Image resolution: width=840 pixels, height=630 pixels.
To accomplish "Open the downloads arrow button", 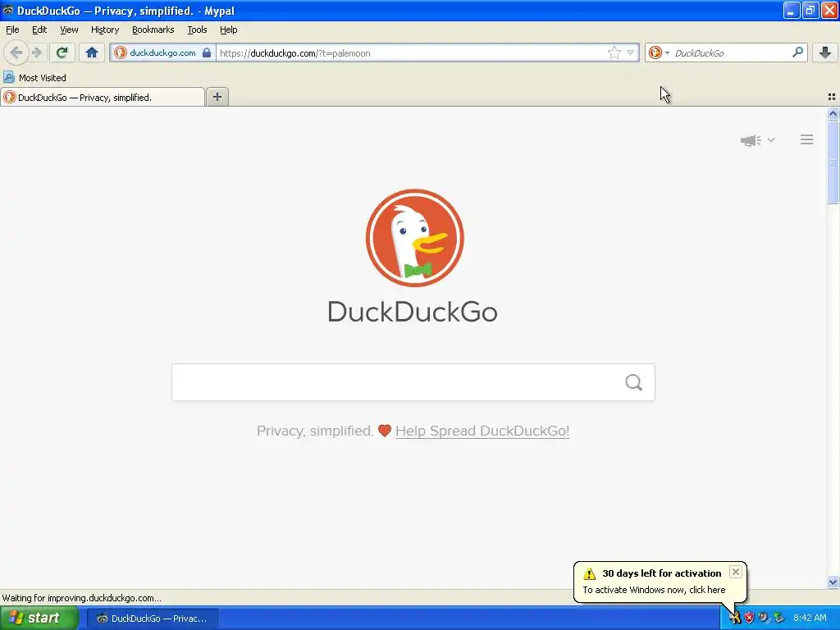I will pyautogui.click(x=825, y=52).
